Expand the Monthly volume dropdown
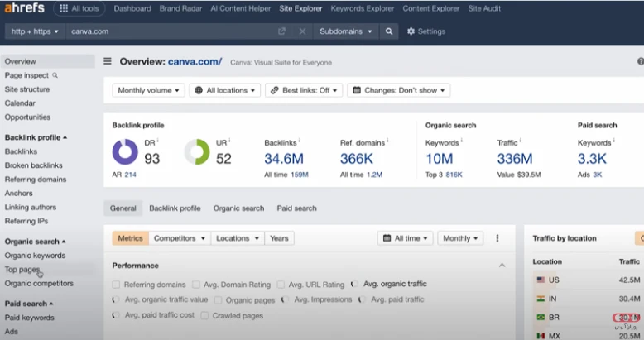This screenshot has height=340, width=644. point(148,90)
